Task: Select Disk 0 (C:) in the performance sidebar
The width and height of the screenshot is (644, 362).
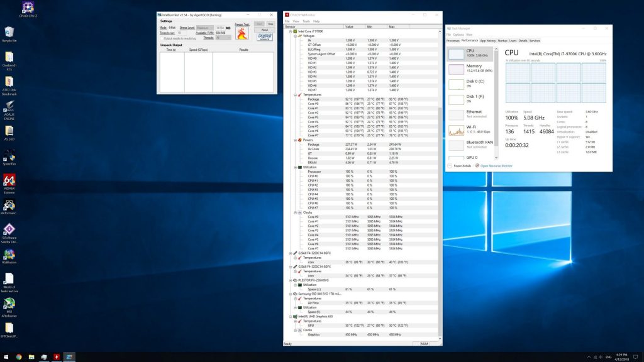Action: 470,84
